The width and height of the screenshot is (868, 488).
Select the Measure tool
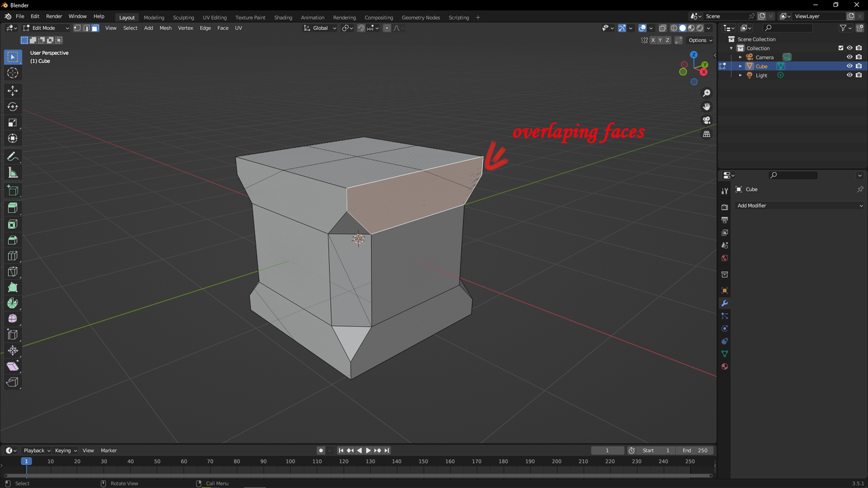pos(12,172)
